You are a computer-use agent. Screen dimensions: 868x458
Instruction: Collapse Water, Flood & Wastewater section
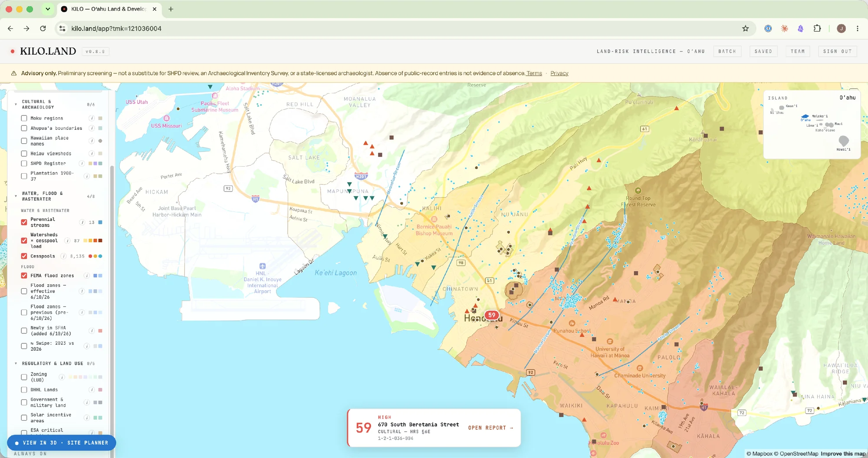click(16, 196)
